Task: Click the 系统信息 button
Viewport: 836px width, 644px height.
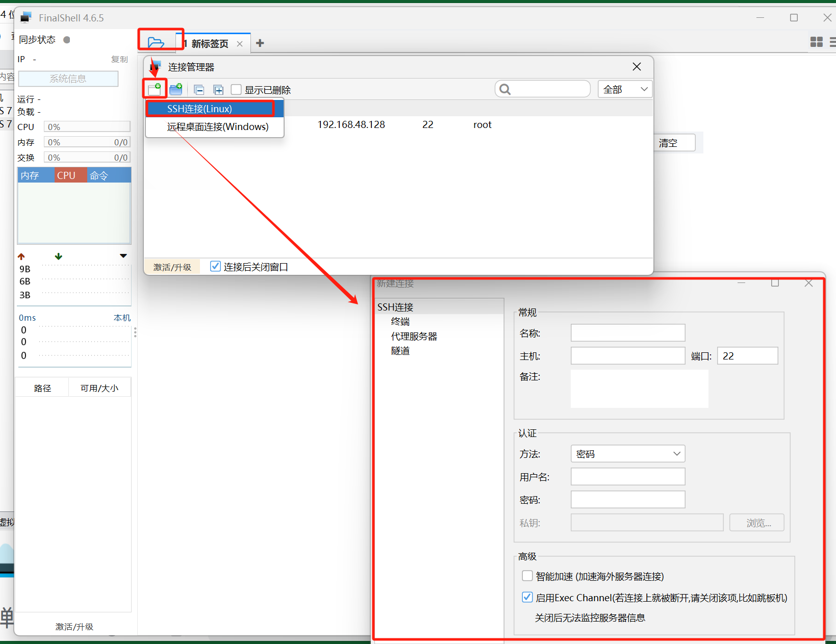Action: 68,79
